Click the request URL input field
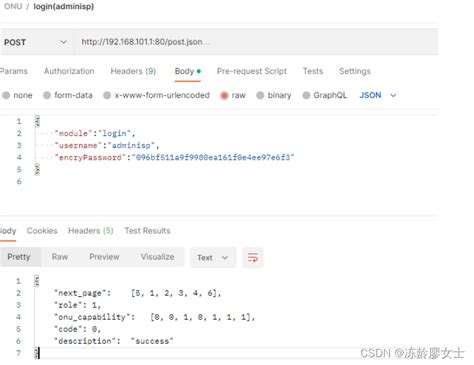Viewport: 474px width, 365px height. [x=255, y=42]
